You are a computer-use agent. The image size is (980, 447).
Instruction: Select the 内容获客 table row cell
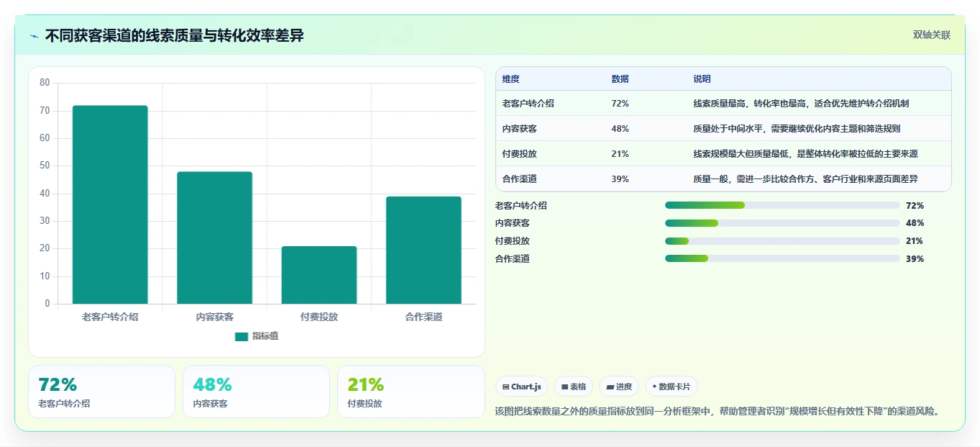coord(519,129)
